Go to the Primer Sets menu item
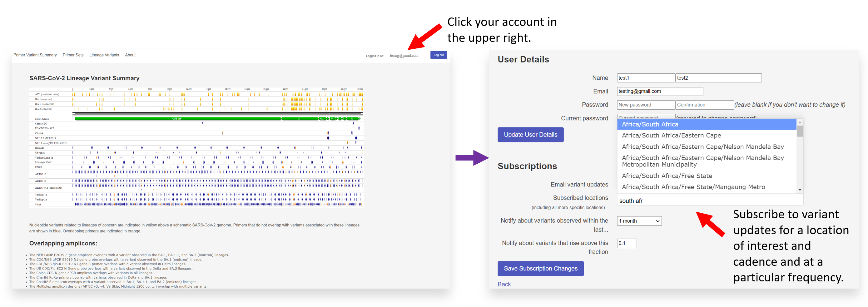This screenshot has width=868, height=307. (x=73, y=55)
